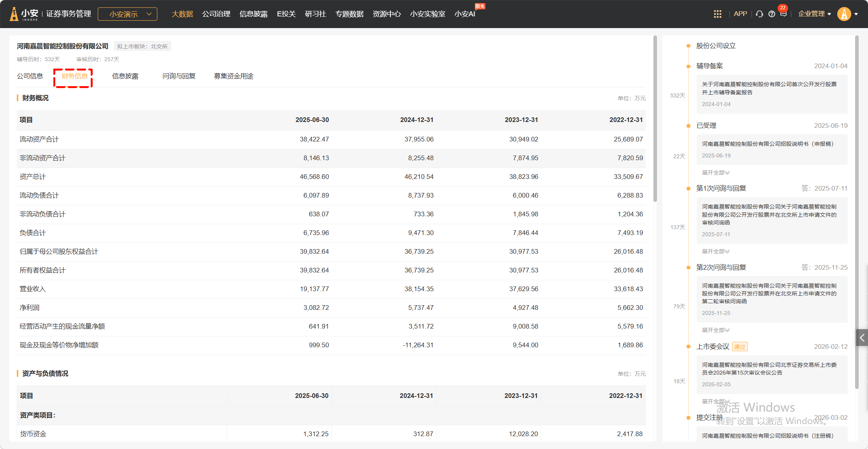The width and height of the screenshot is (868, 449).
Task: Switch to the 公司信息 tab
Action: click(30, 76)
